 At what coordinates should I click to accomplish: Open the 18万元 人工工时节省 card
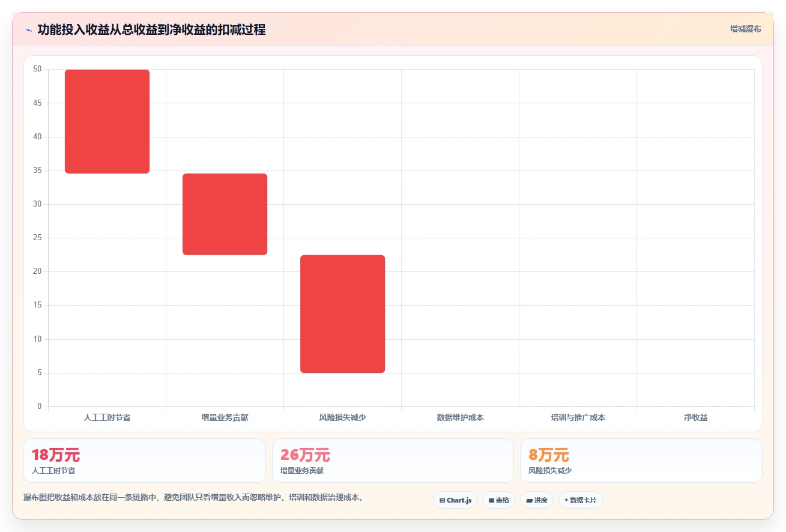pos(145,461)
